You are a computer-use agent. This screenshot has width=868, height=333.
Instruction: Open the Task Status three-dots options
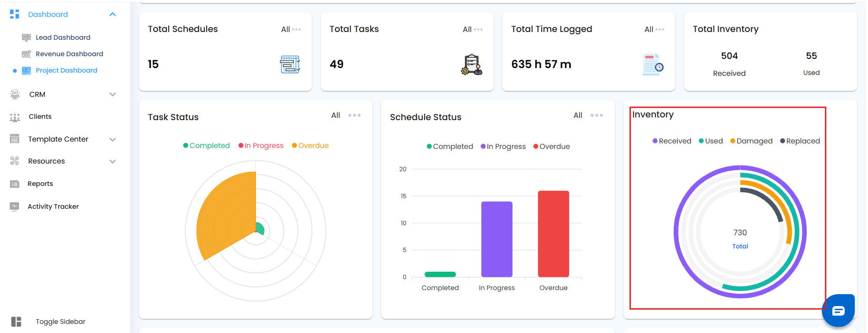(354, 116)
